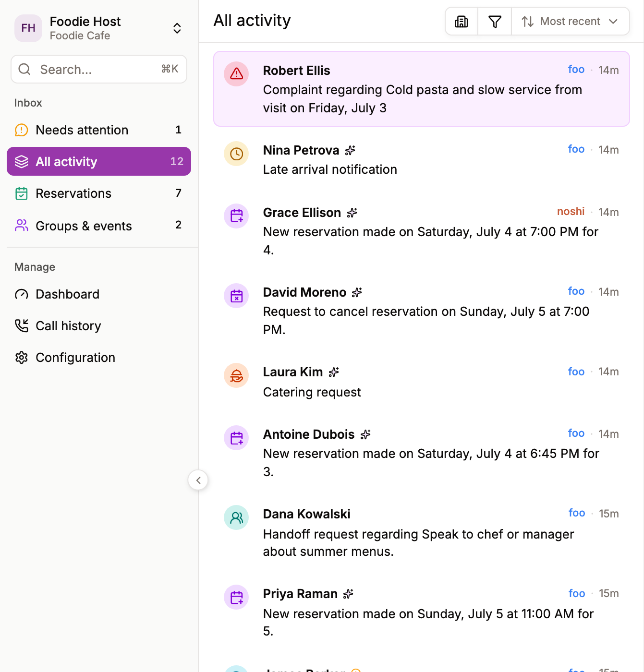644x672 pixels.
Task: Click David Moreno cancel calendar icon
Action: [236, 296]
